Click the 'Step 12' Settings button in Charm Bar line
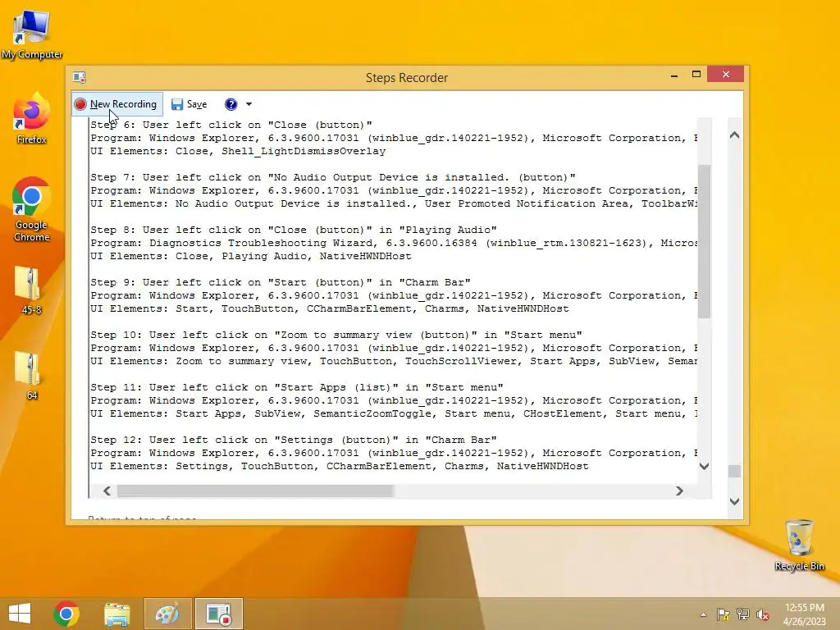 pos(294,440)
